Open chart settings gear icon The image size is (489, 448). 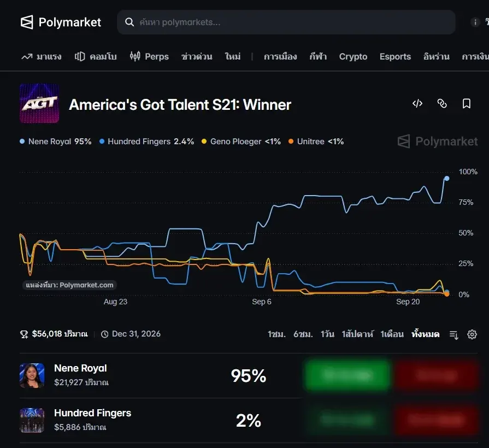tap(472, 334)
